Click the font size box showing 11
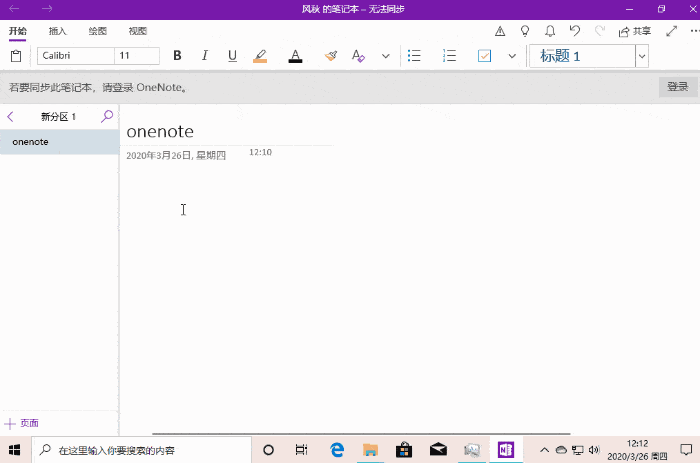Viewport: 700px width, 463px height. point(137,56)
